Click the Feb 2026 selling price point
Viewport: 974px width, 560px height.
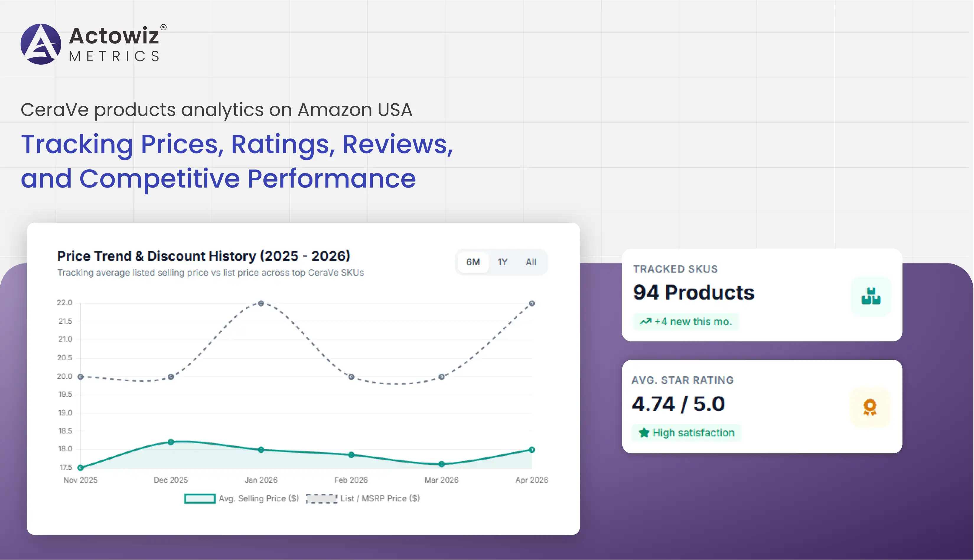tap(351, 455)
